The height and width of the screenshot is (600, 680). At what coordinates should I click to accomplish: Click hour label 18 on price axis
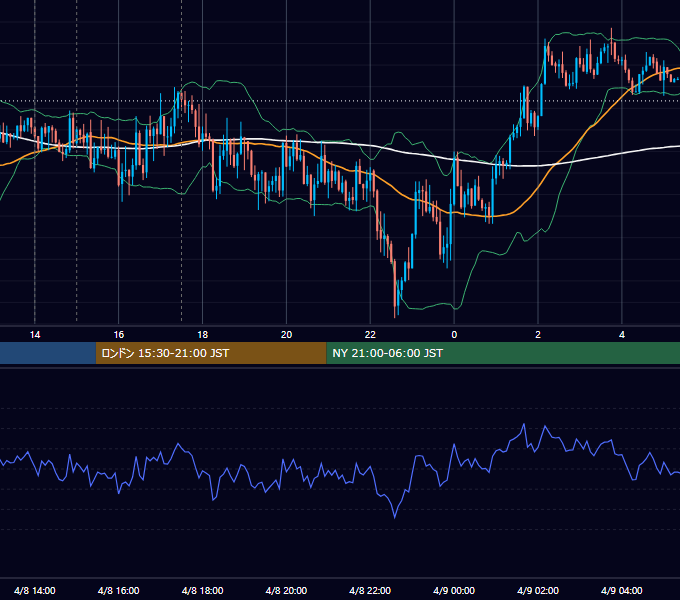click(x=203, y=335)
